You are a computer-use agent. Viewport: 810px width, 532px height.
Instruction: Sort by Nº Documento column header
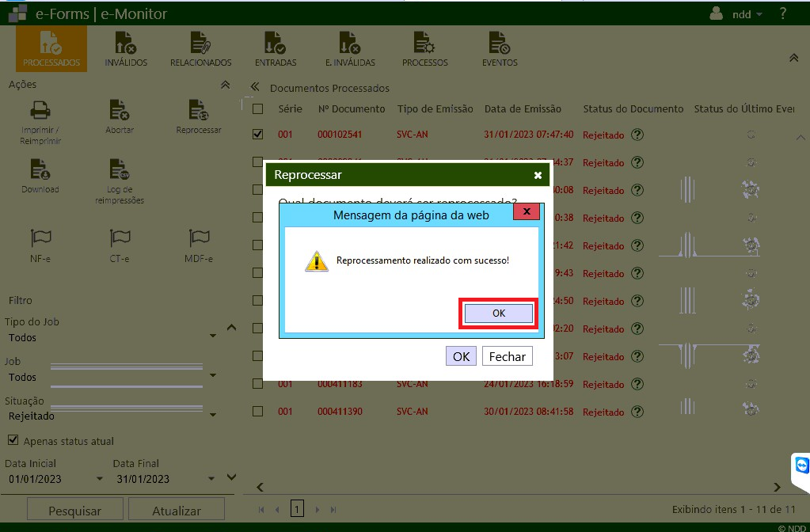tap(352, 109)
